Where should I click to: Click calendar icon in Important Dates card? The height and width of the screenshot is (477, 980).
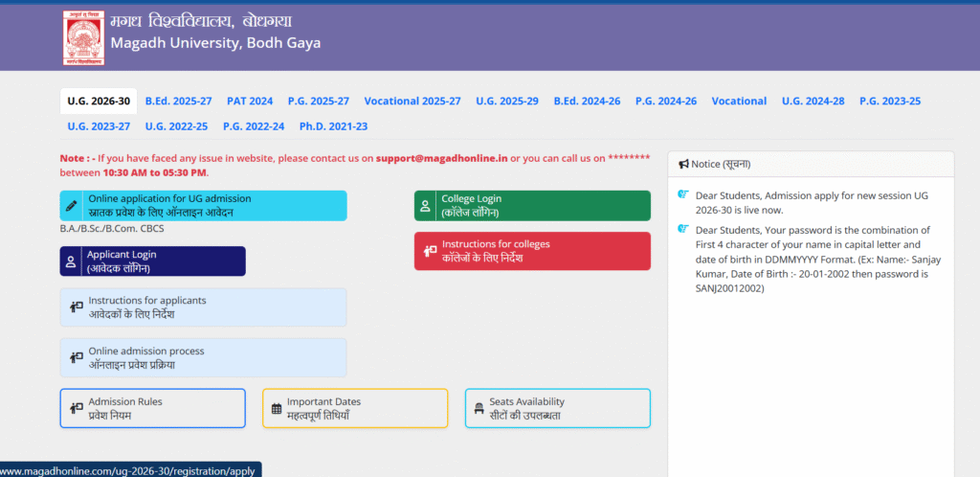click(x=277, y=409)
